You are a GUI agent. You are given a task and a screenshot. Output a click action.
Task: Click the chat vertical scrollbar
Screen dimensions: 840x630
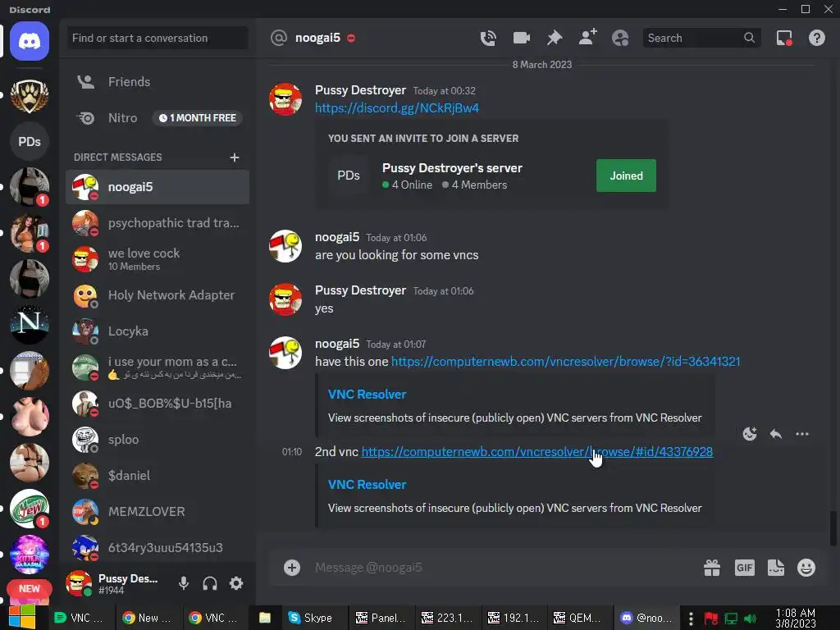pyautogui.click(x=833, y=527)
